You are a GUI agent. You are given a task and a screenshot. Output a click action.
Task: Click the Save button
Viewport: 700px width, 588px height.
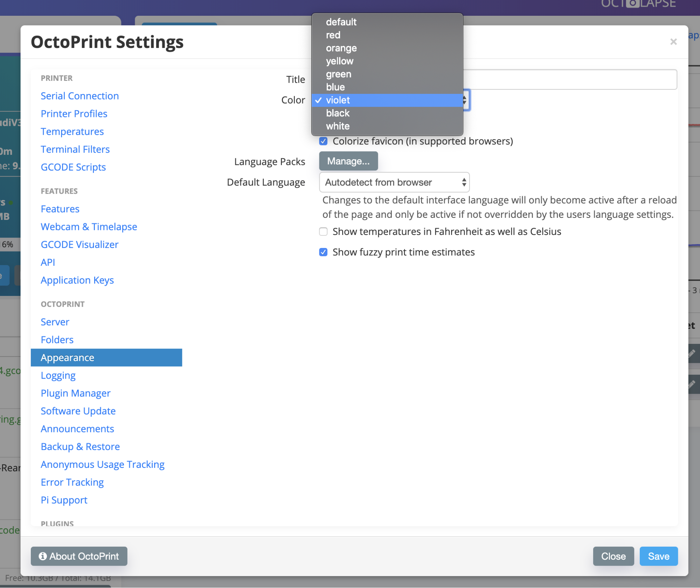pyautogui.click(x=658, y=556)
